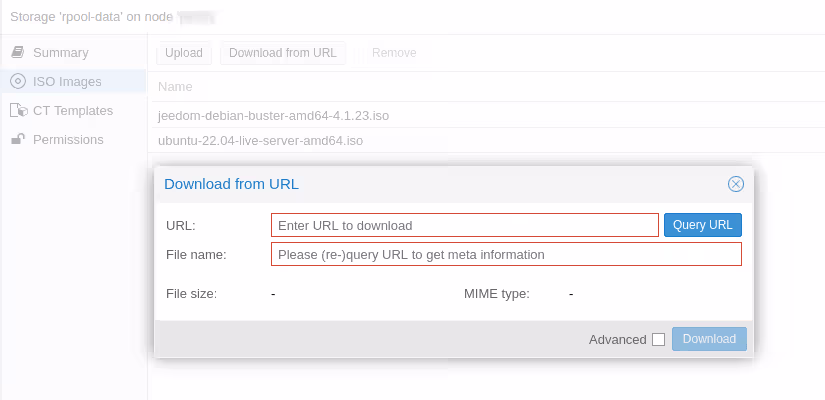Click the Upload toolbar button
This screenshot has height=400, width=825.
tap(184, 53)
